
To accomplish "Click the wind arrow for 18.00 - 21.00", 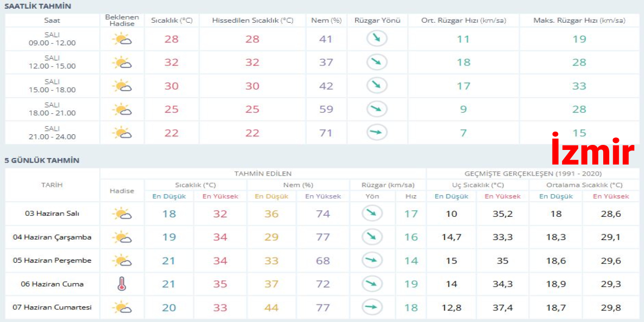I will pos(377,109).
